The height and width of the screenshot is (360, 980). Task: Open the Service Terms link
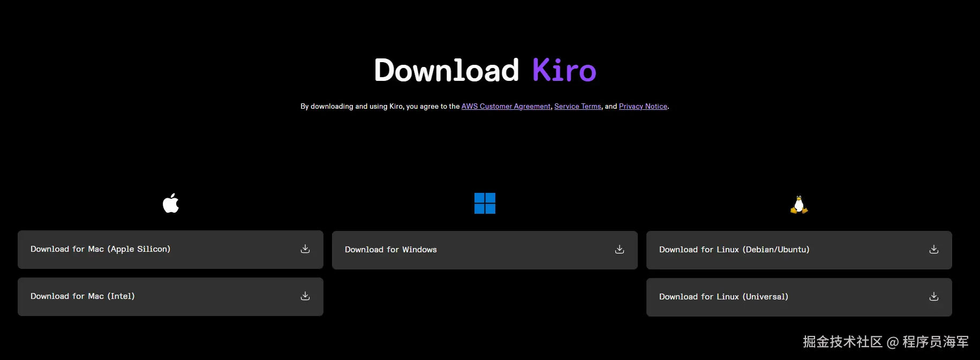(x=578, y=106)
